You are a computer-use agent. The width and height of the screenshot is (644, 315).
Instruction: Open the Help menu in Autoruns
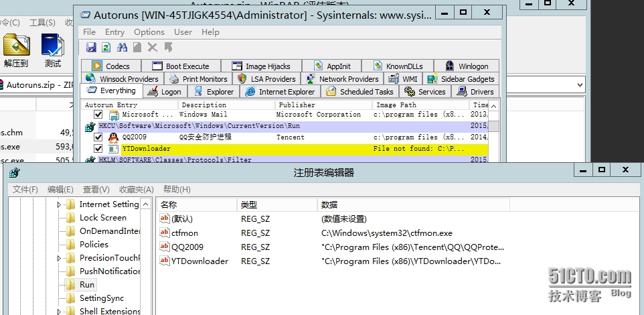[210, 32]
